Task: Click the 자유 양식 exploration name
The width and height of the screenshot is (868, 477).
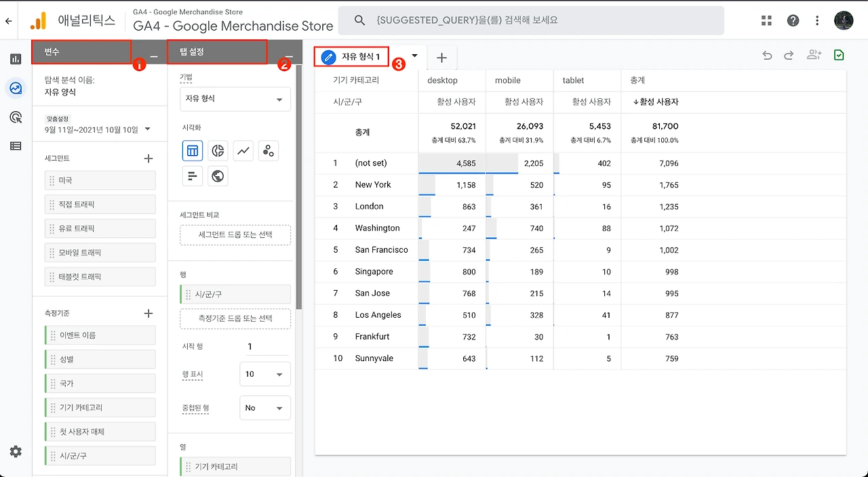Action: tap(60, 92)
